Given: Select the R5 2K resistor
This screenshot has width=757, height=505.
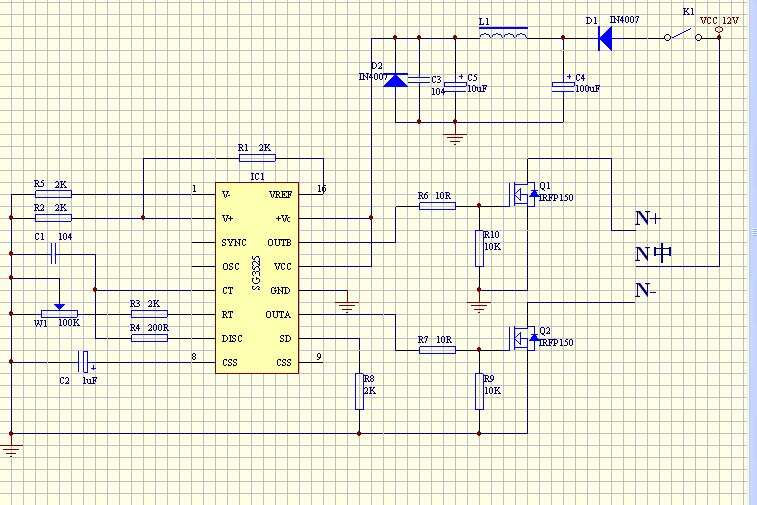Looking at the screenshot, I should [53, 194].
